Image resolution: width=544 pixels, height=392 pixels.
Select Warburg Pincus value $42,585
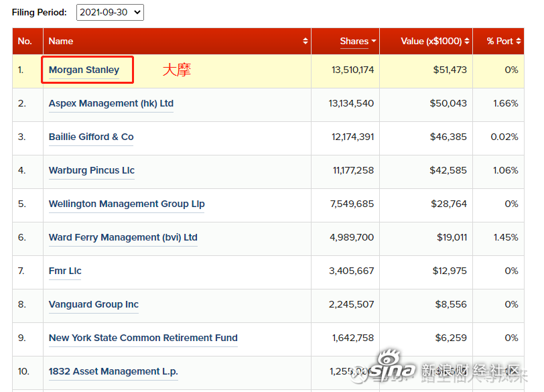448,170
